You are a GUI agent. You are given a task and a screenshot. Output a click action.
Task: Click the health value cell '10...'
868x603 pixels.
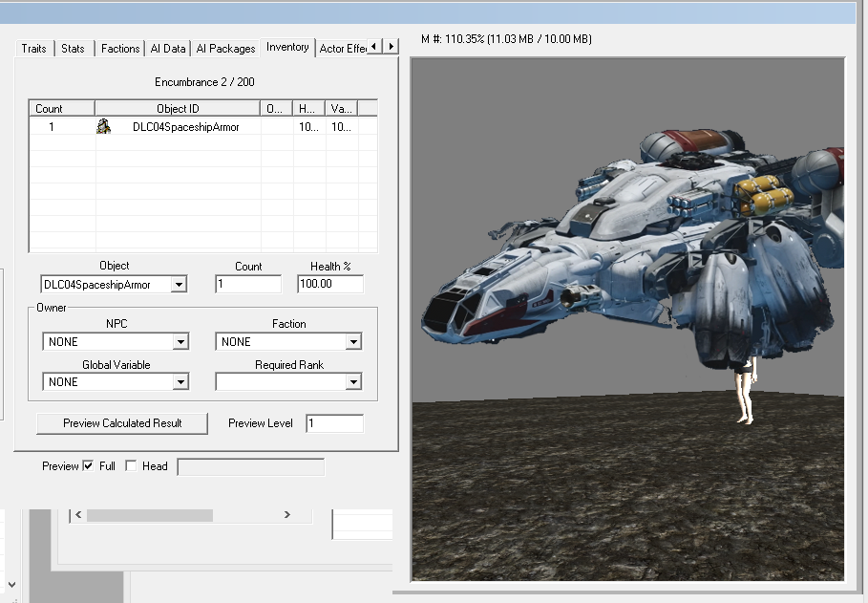pyautogui.click(x=308, y=127)
